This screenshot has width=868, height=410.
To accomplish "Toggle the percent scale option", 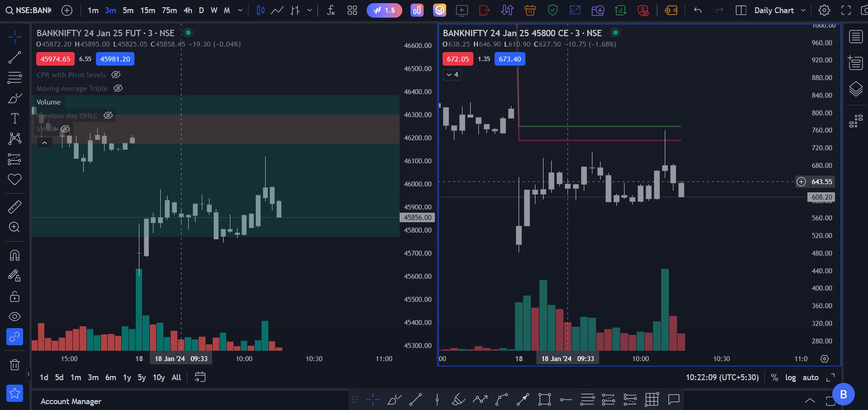I will coord(774,377).
